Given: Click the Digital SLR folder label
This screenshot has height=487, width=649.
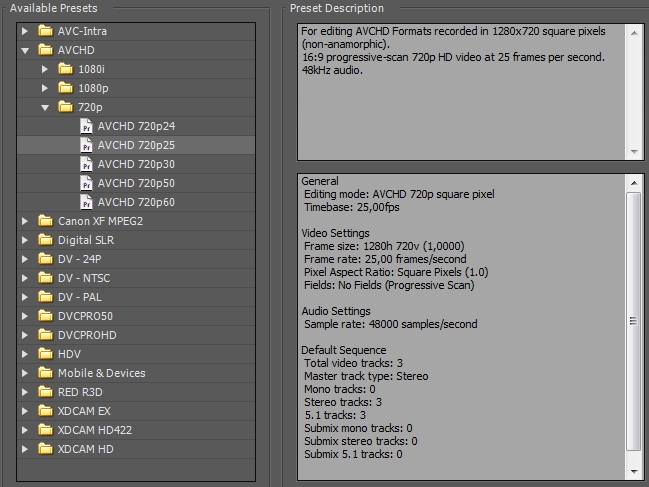Looking at the screenshot, I should [86, 240].
